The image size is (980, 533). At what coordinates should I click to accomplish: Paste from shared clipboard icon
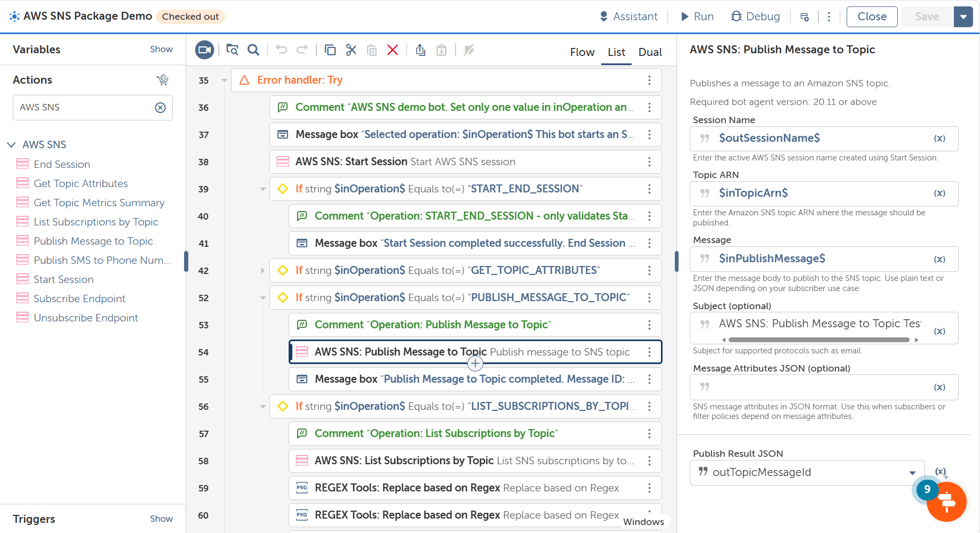441,50
